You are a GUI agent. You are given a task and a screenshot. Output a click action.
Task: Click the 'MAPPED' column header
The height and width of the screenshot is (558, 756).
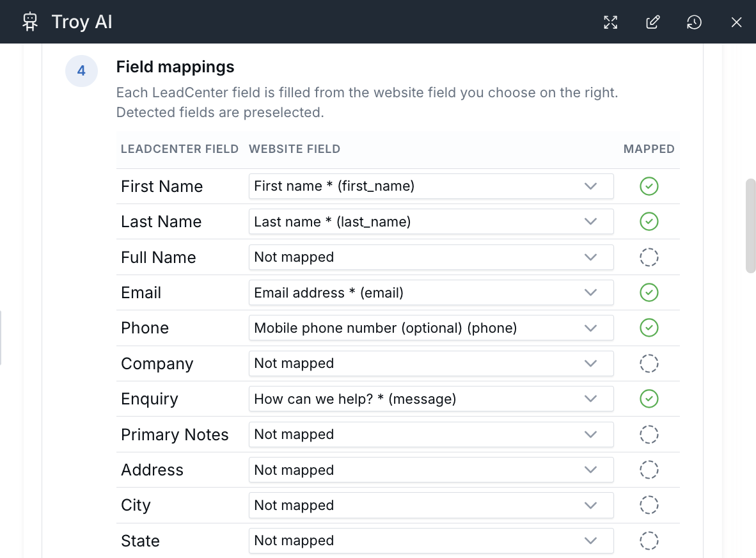coord(649,149)
